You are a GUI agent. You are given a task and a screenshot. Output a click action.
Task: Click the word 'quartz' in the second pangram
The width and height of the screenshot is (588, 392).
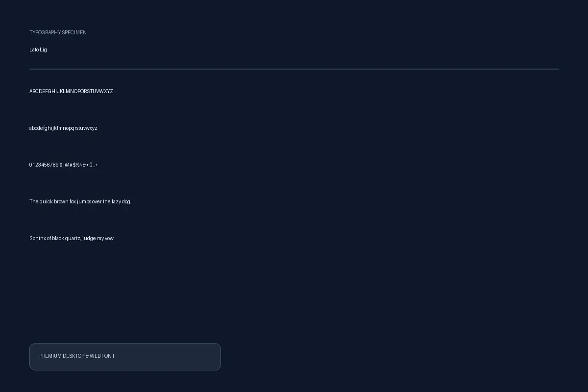73,239
